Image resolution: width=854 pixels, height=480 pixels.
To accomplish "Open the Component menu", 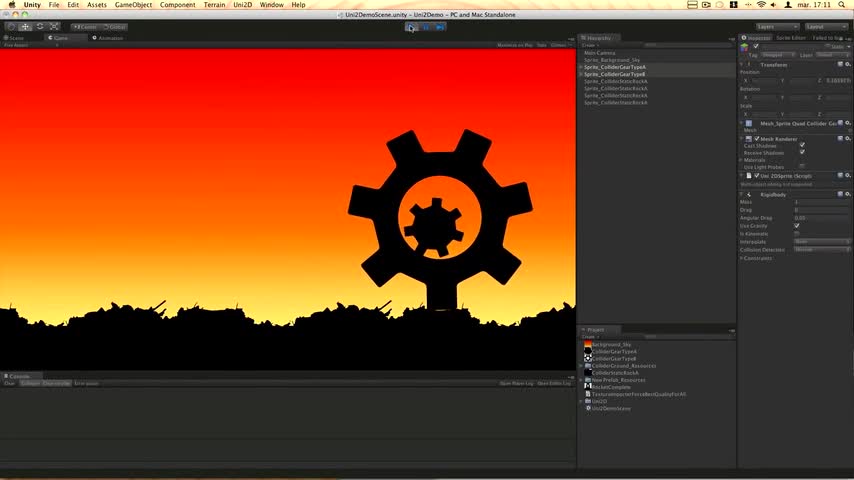I will pyautogui.click(x=178, y=5).
